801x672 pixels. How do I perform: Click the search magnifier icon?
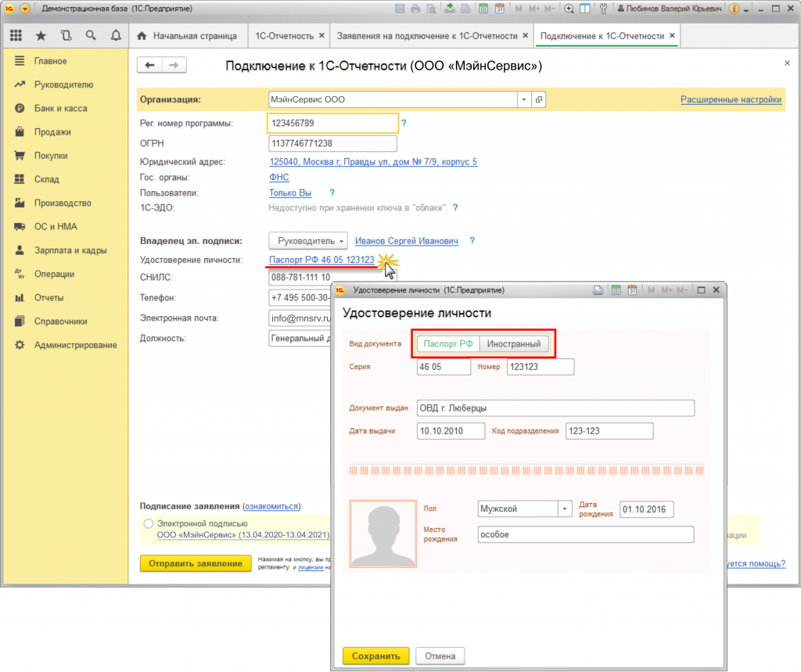[91, 36]
